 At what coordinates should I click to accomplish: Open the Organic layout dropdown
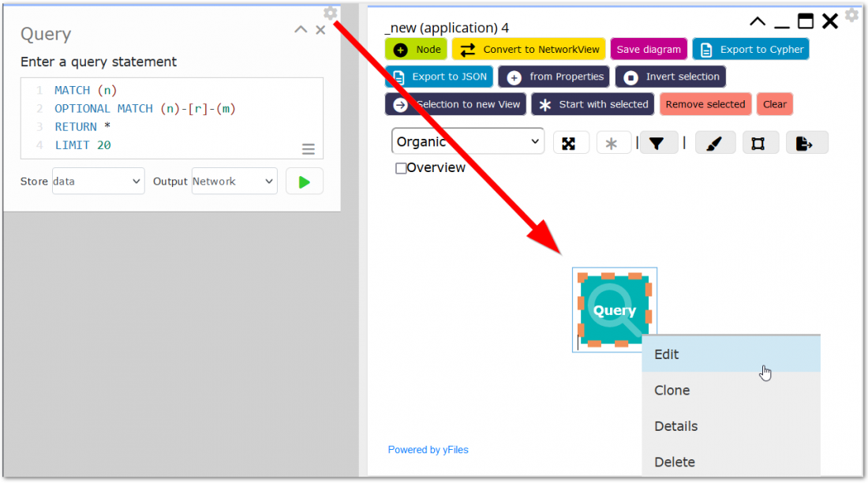[x=467, y=140]
